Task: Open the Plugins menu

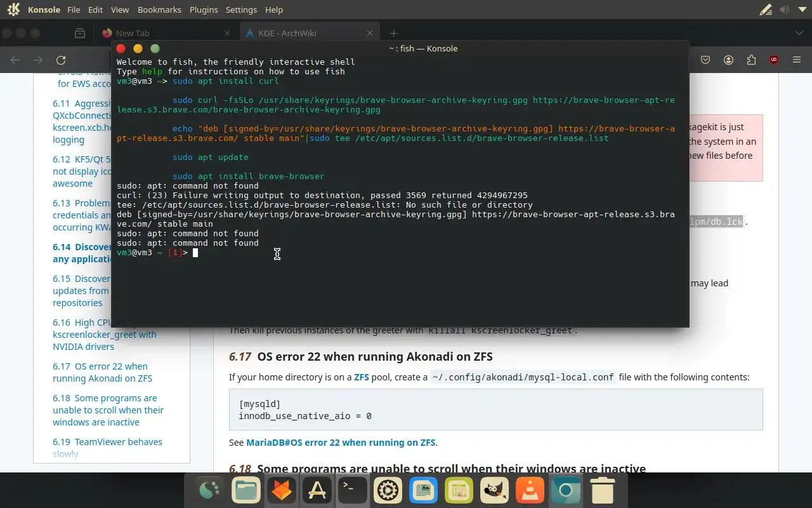Action: coord(204,10)
